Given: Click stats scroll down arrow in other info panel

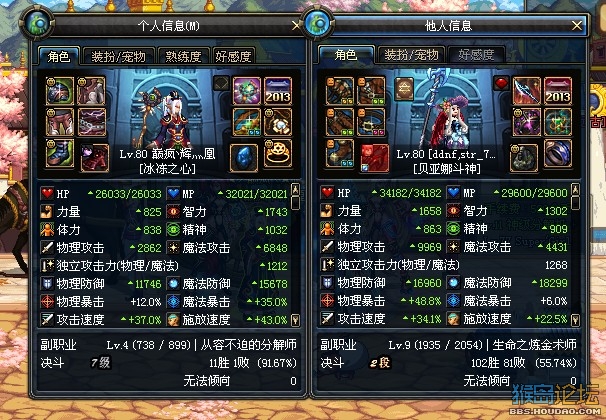Looking at the screenshot, I should point(575,320).
